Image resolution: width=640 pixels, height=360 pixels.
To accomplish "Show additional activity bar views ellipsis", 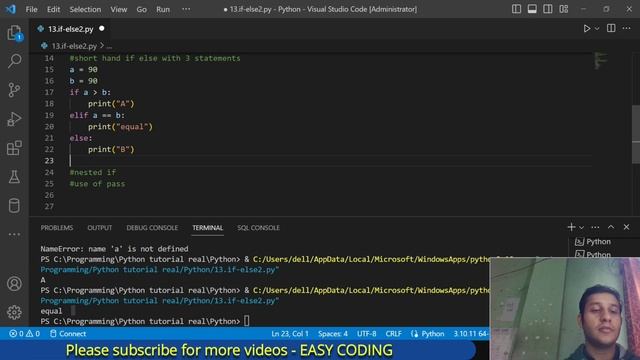I will 14,234.
